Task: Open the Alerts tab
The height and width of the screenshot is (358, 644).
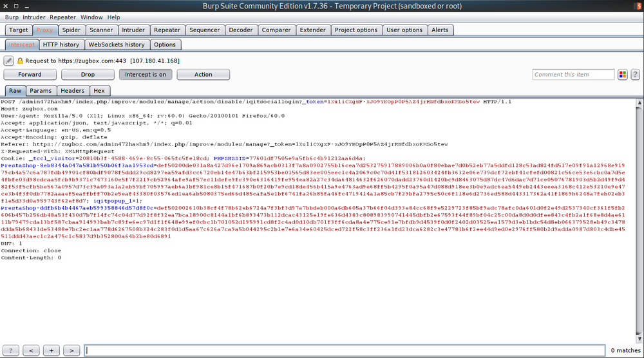Action: (x=440, y=30)
